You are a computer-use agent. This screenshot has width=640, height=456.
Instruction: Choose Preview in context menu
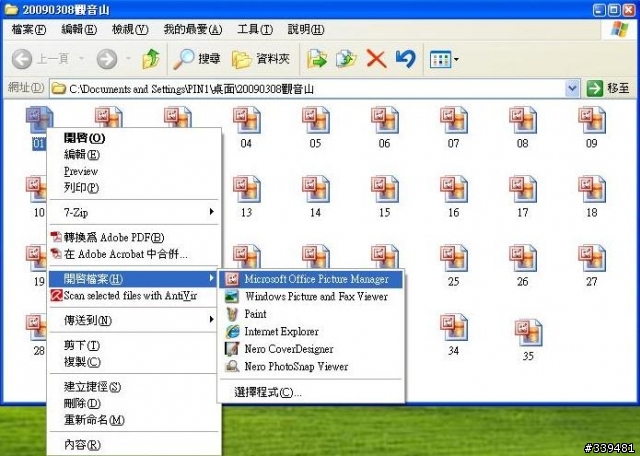click(135, 171)
